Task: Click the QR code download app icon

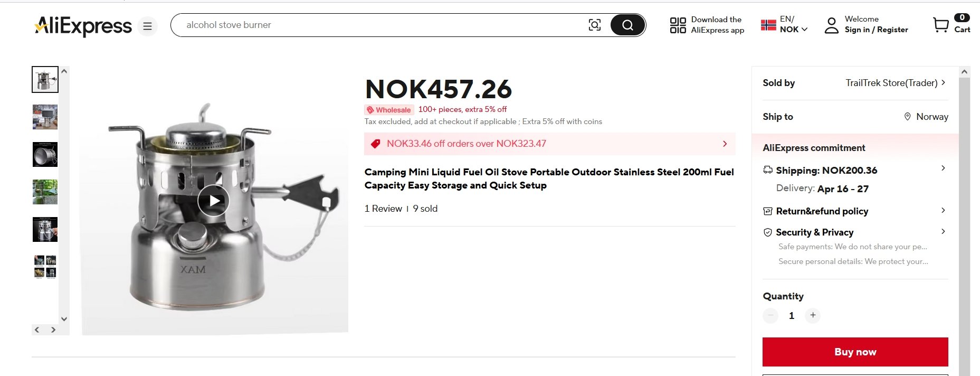Action: [678, 25]
